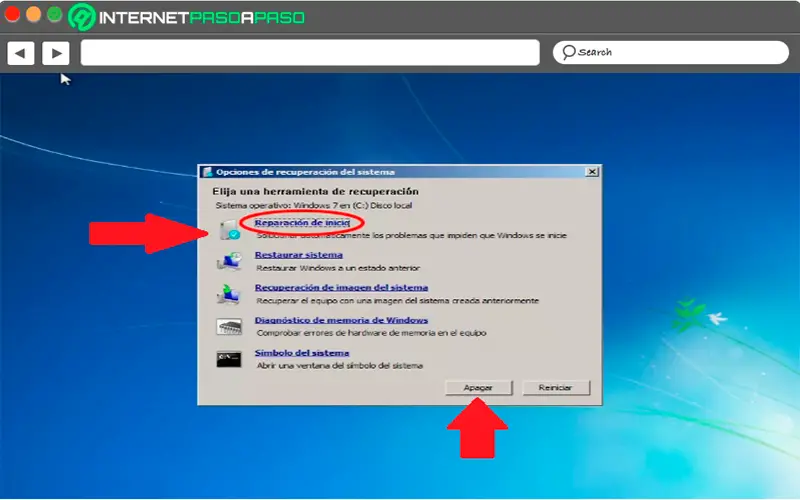Click 'Opciones de recuperación del sistema' title text

[x=305, y=172]
